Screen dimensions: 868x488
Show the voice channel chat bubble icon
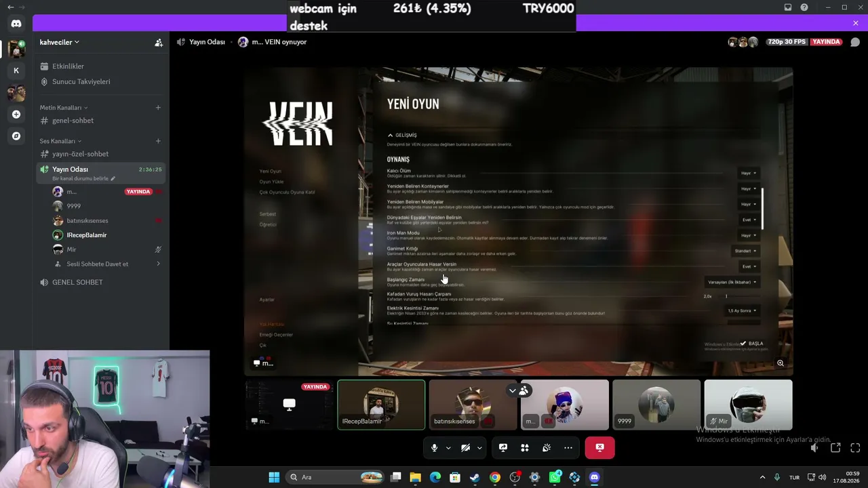(x=855, y=42)
